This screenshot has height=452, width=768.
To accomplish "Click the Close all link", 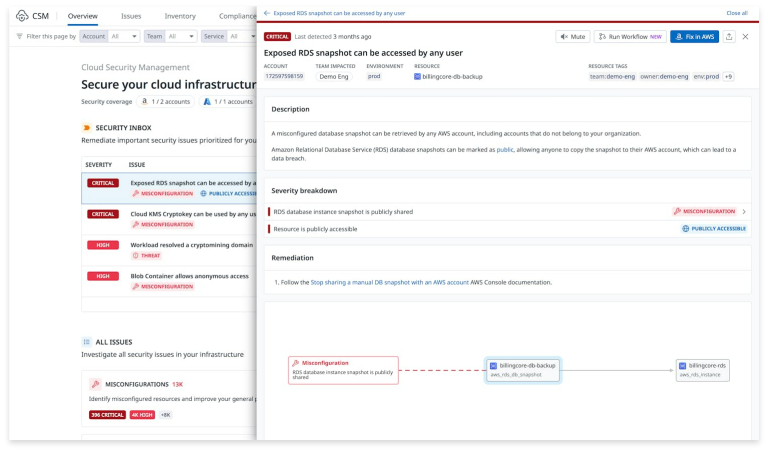I will coord(736,14).
